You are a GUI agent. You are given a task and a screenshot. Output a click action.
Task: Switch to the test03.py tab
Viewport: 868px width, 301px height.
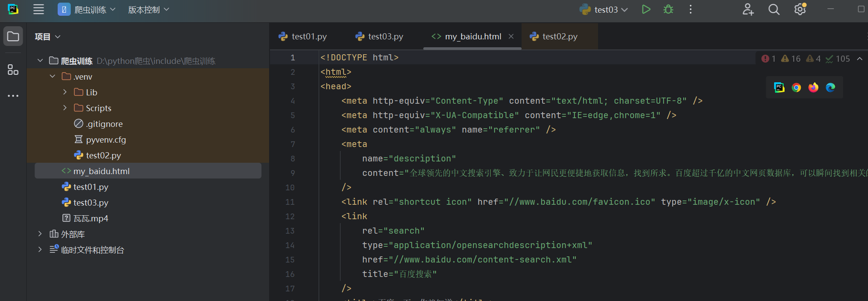(379, 36)
